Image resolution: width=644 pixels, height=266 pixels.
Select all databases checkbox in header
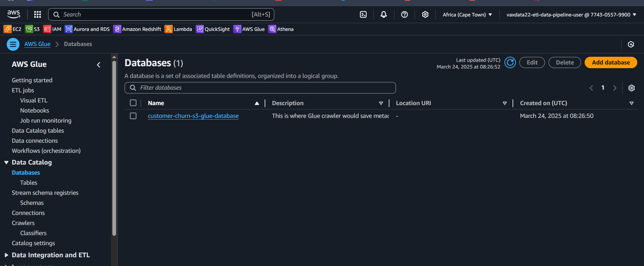coord(133,103)
